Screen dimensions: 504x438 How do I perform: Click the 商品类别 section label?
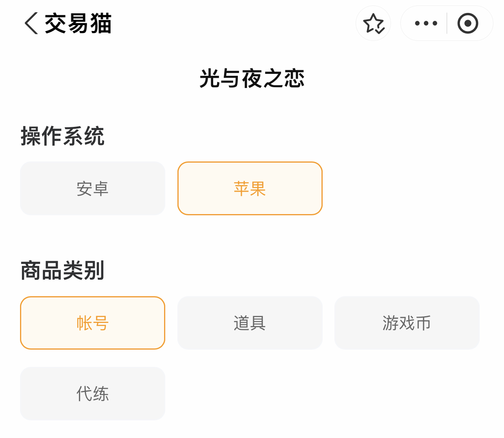coord(62,271)
